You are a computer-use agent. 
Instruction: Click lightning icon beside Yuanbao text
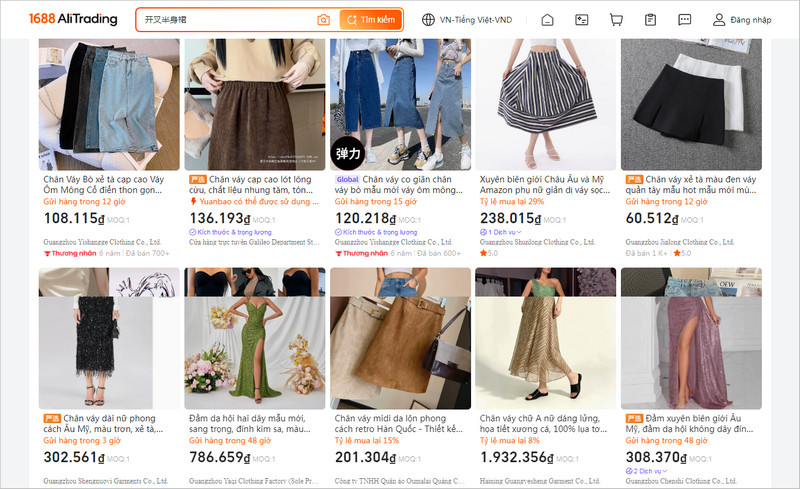(193, 202)
